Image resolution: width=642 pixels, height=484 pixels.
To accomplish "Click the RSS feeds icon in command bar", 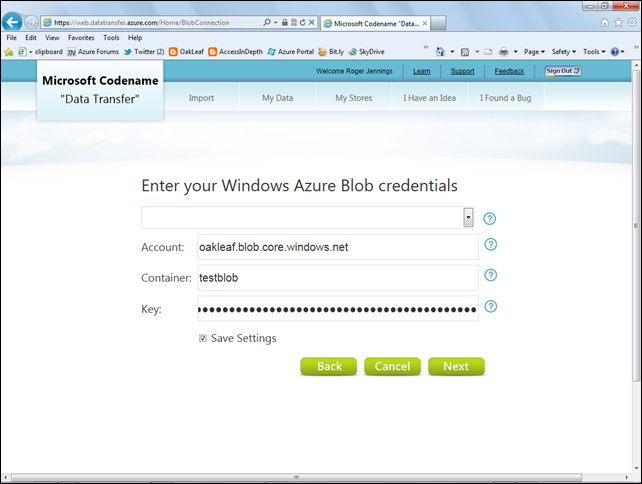I will [465, 52].
